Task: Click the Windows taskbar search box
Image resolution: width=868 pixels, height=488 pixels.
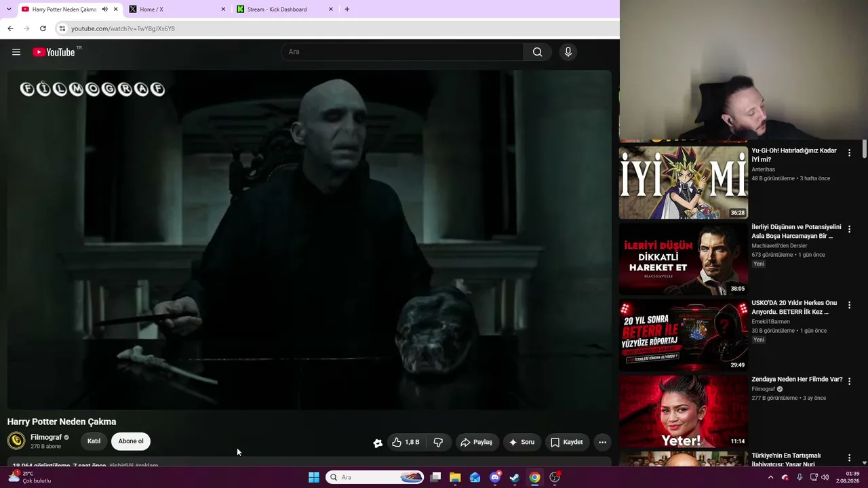Action: [374, 477]
